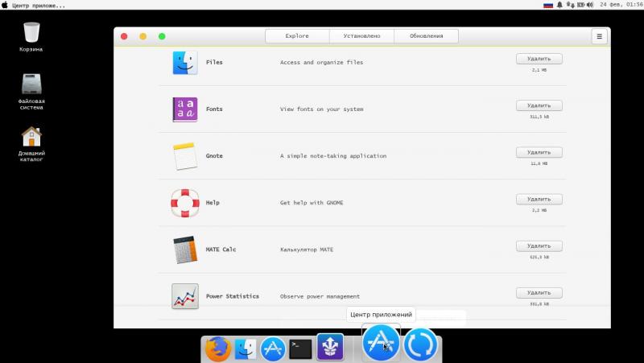The height and width of the screenshot is (363, 644).
Task: Click the Power Statistics chart icon
Action: 184,296
